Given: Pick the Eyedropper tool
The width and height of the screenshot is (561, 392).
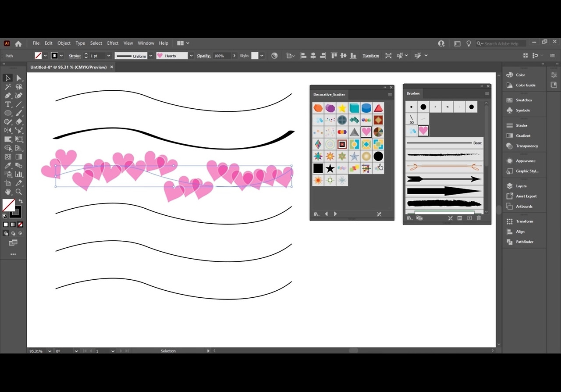Looking at the screenshot, I should pyautogui.click(x=7, y=166).
